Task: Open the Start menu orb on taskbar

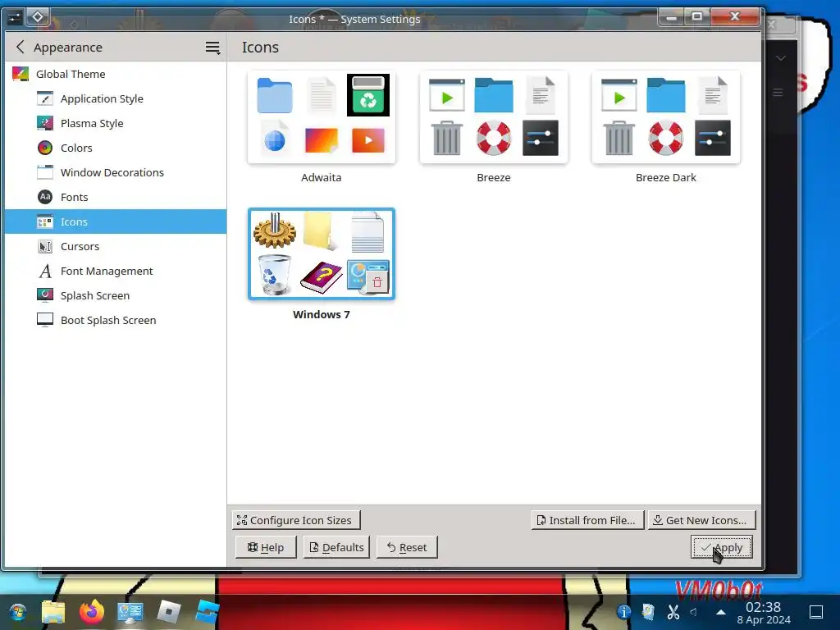Action: click(18, 612)
